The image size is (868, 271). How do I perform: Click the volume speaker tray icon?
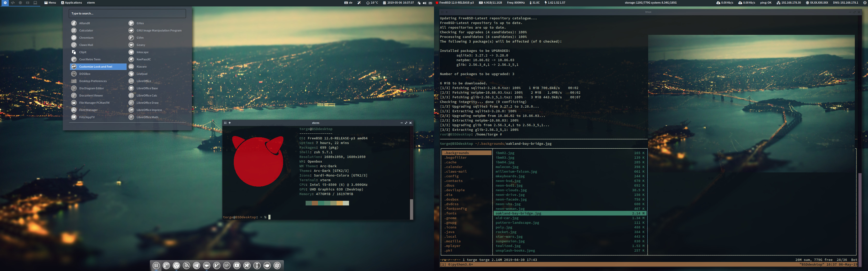point(424,3)
